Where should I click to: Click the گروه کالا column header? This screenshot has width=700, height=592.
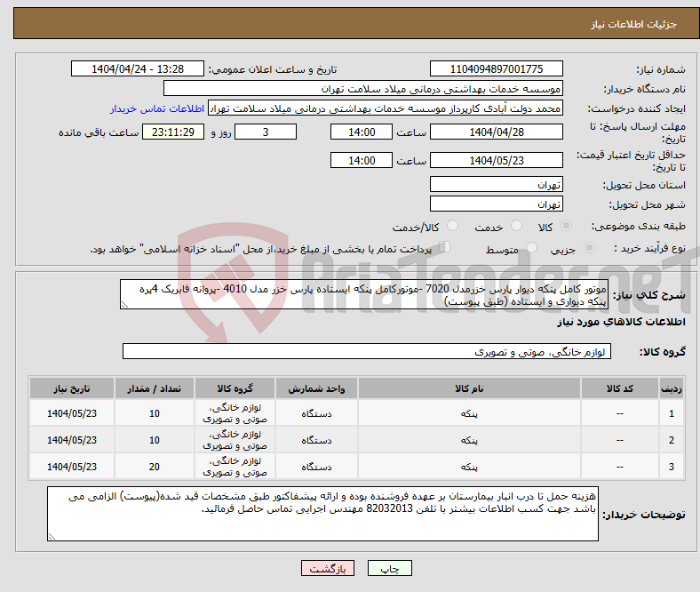(x=235, y=388)
